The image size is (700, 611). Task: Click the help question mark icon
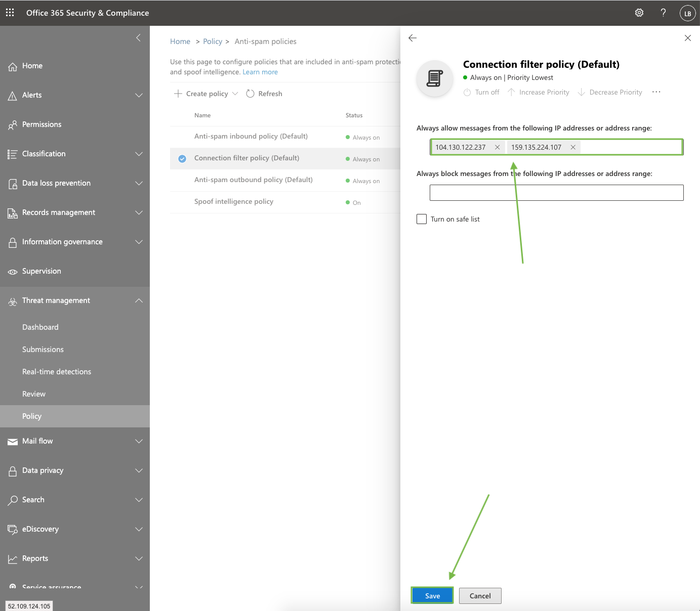663,13
